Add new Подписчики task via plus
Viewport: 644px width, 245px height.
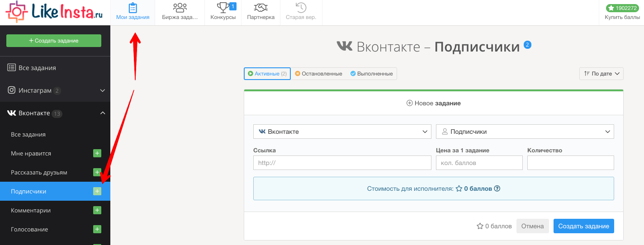pos(97,191)
